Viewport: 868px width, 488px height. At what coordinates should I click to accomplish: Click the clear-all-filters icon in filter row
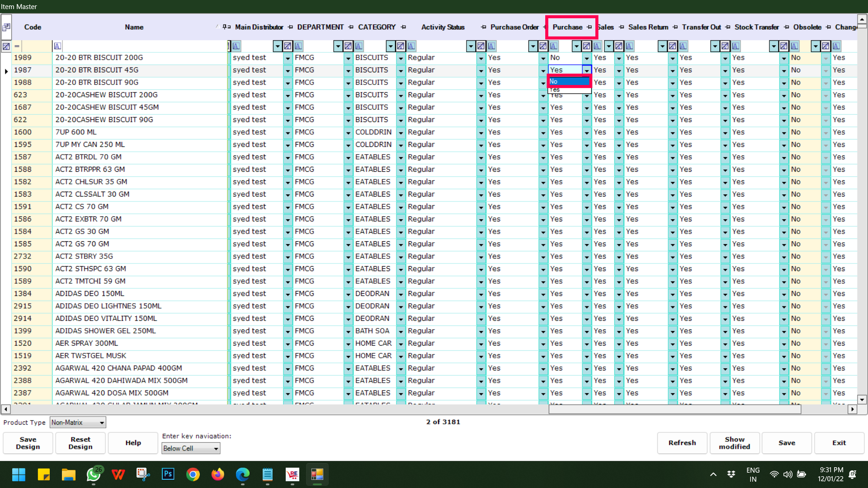(x=6, y=46)
